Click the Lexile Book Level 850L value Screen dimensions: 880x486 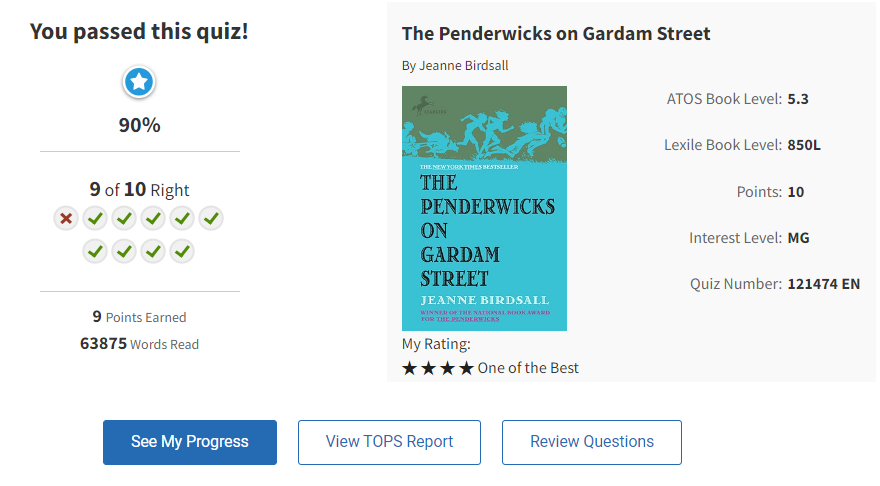tap(804, 145)
